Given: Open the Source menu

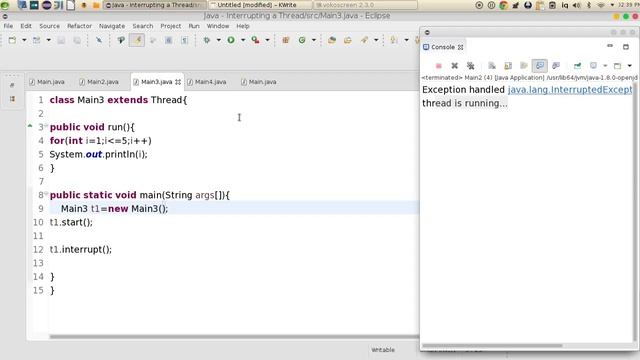Looking at the screenshot, I should pyautogui.click(x=49, y=26).
